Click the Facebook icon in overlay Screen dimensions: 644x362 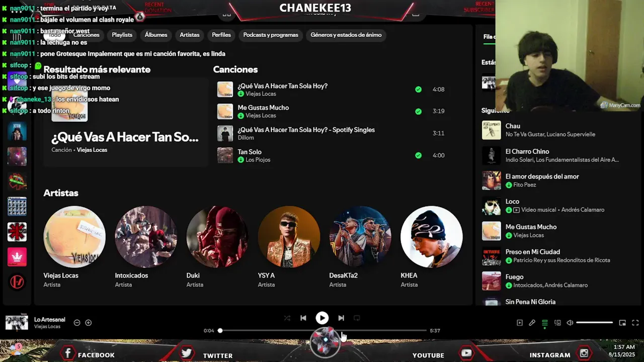tap(68, 353)
